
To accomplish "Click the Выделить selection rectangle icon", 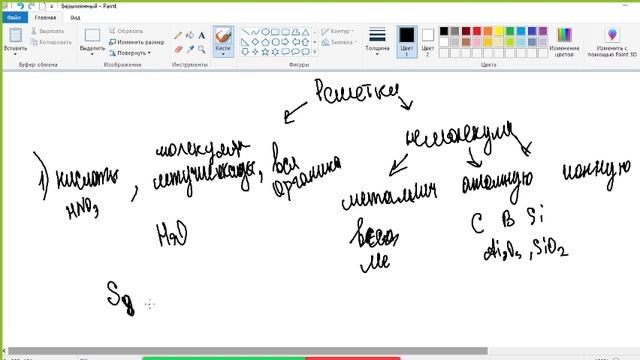I will [92, 36].
